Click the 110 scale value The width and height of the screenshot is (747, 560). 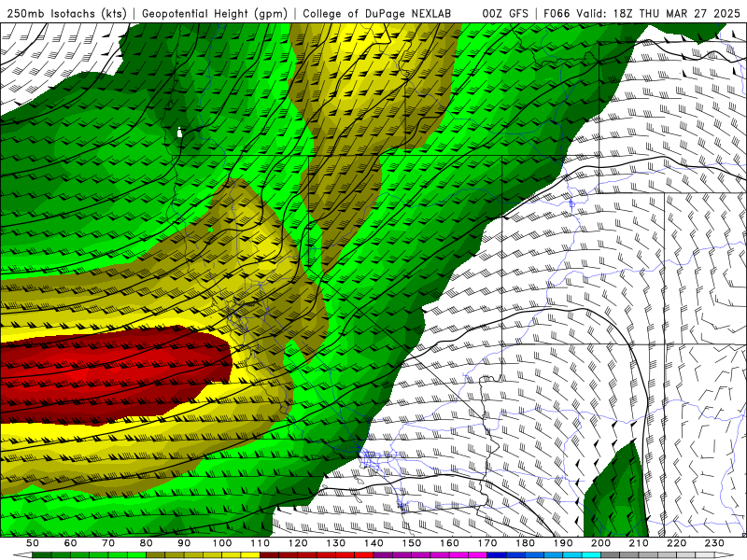(261, 543)
